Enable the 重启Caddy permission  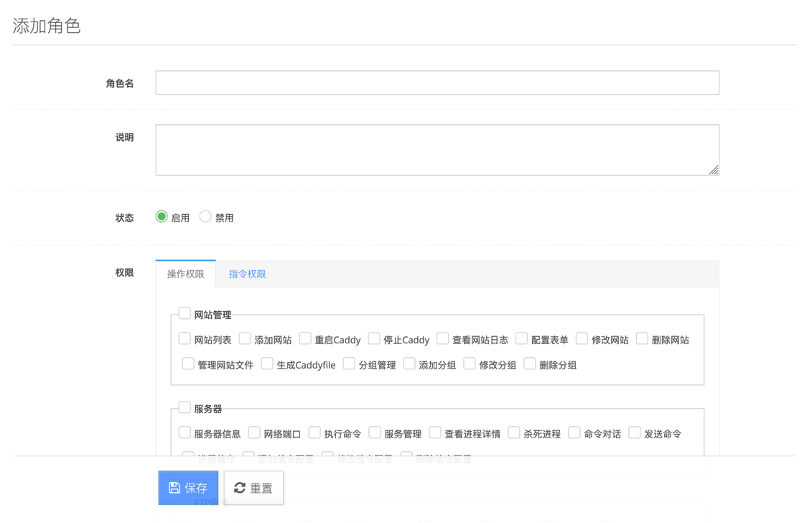point(304,338)
